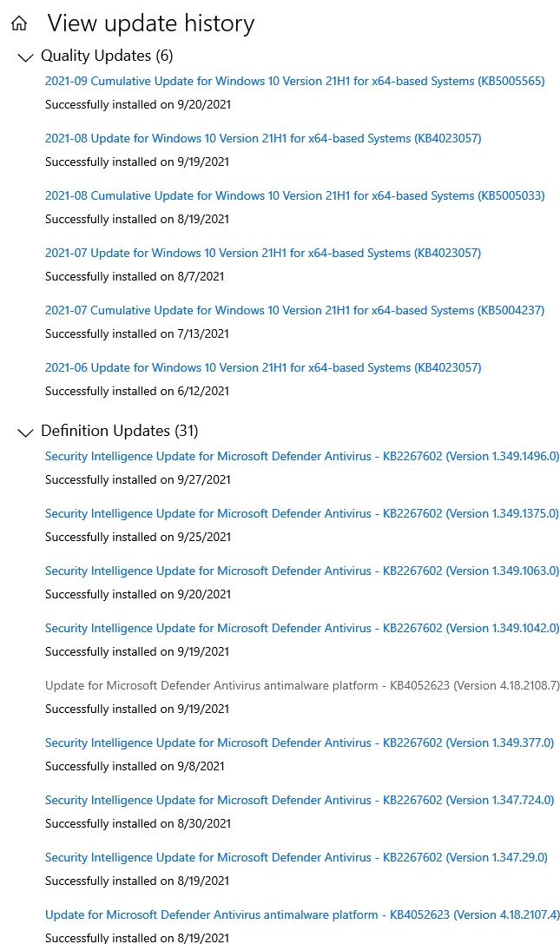Open Security Intelligence Update version 1.349.1063.0
This screenshot has width=560, height=944.
pos(302,571)
